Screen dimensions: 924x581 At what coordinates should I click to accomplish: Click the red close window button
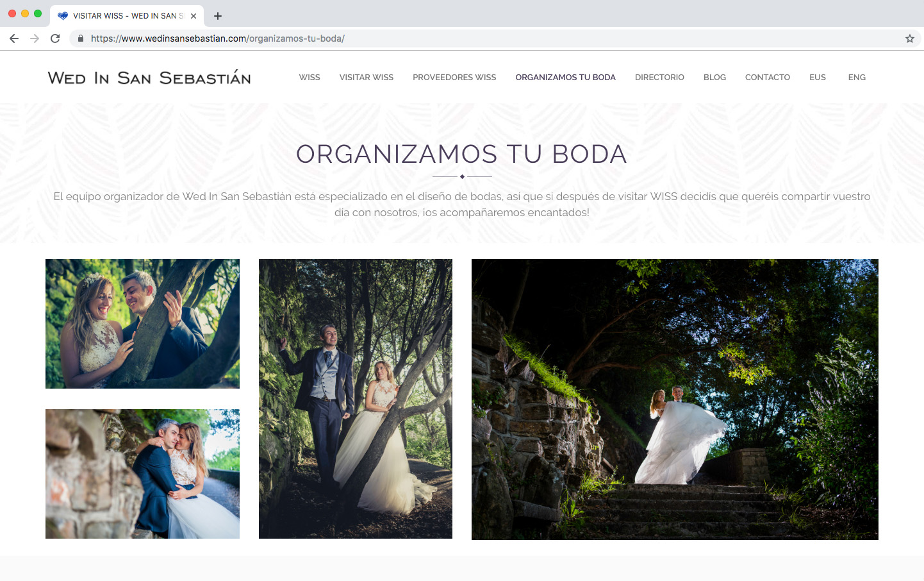12,13
